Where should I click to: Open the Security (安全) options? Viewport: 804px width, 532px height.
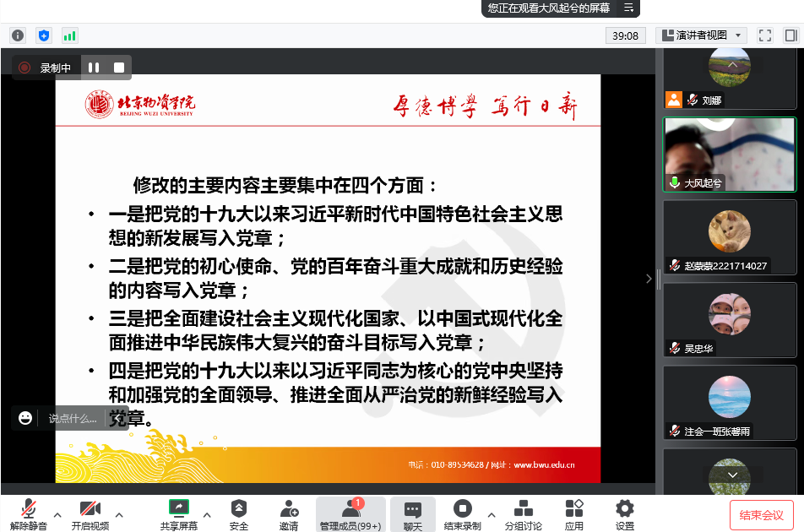(239, 514)
